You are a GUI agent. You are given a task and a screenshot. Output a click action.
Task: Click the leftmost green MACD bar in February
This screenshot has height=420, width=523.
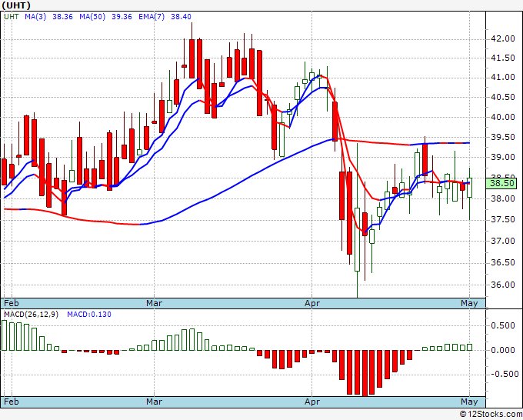4,335
